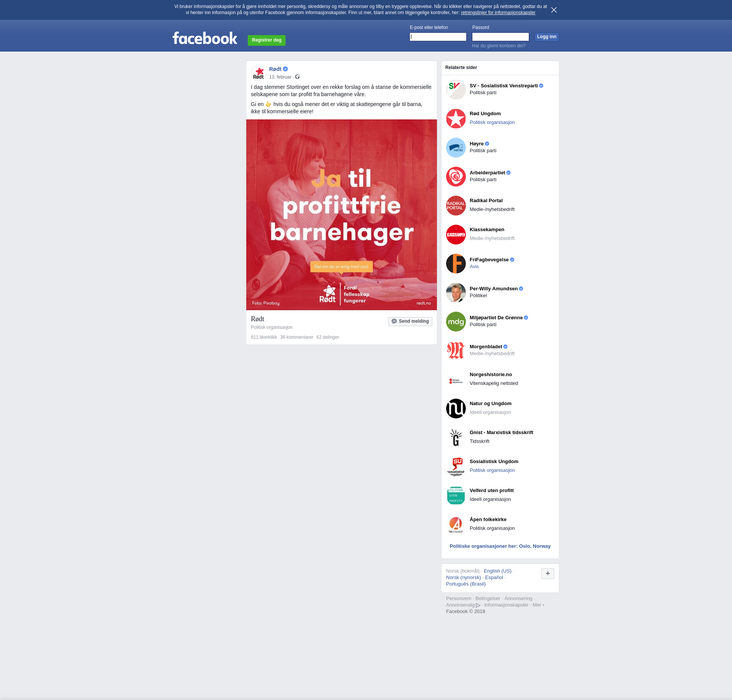
Task: Open the Personvern footer link
Action: point(459,599)
